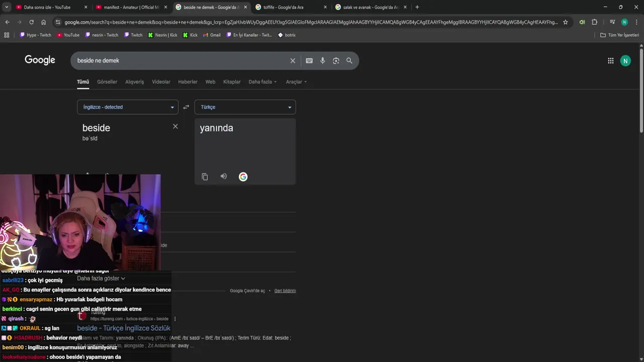Select the 'Kitaplar' search tab
This screenshot has height=362, width=644.
232,82
